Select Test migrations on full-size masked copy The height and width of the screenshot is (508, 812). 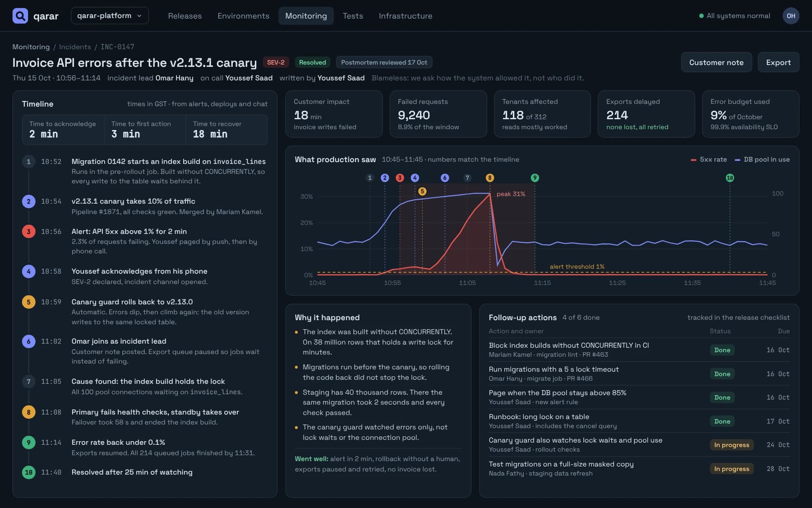639,469
